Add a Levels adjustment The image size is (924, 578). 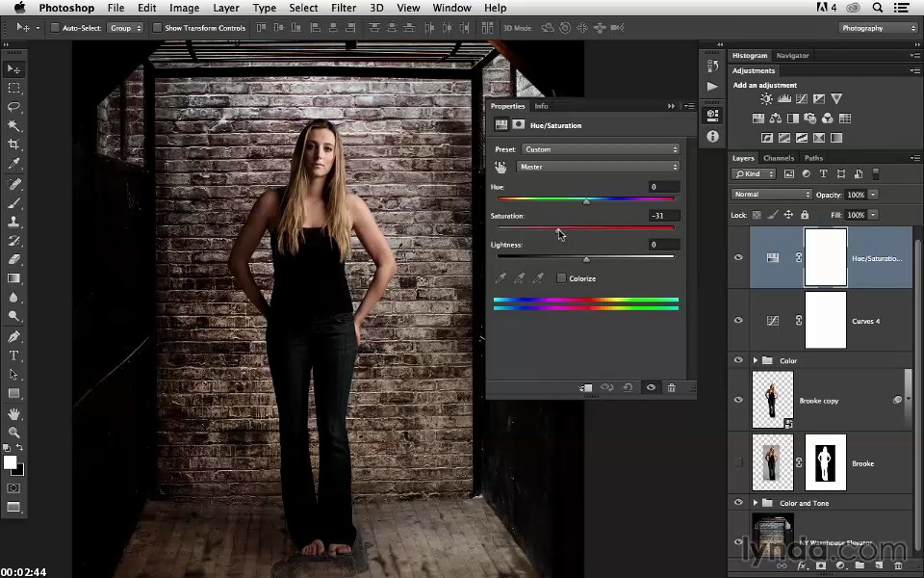(783, 99)
